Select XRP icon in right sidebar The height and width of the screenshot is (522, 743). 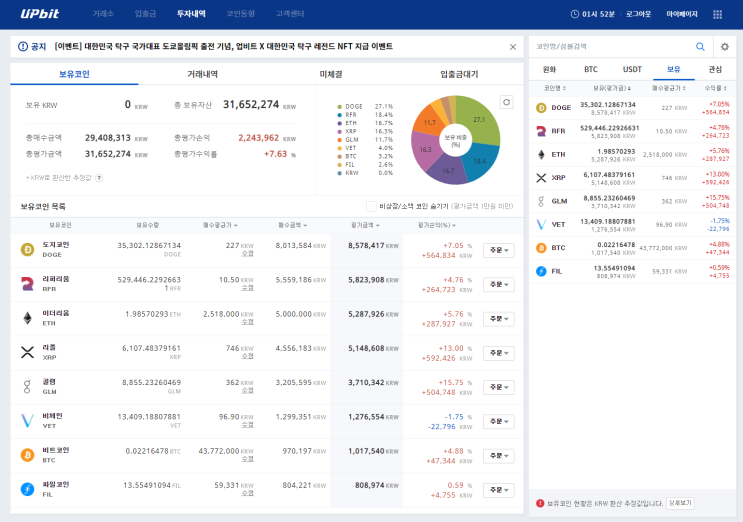click(541, 178)
